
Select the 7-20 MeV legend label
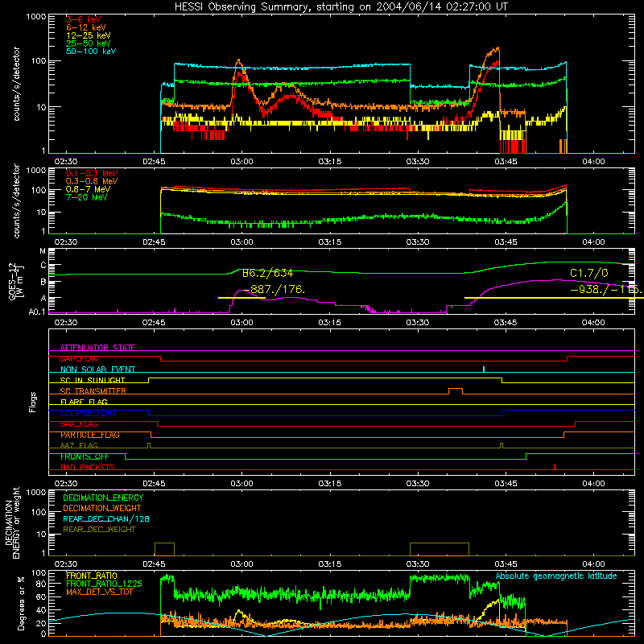click(86, 197)
